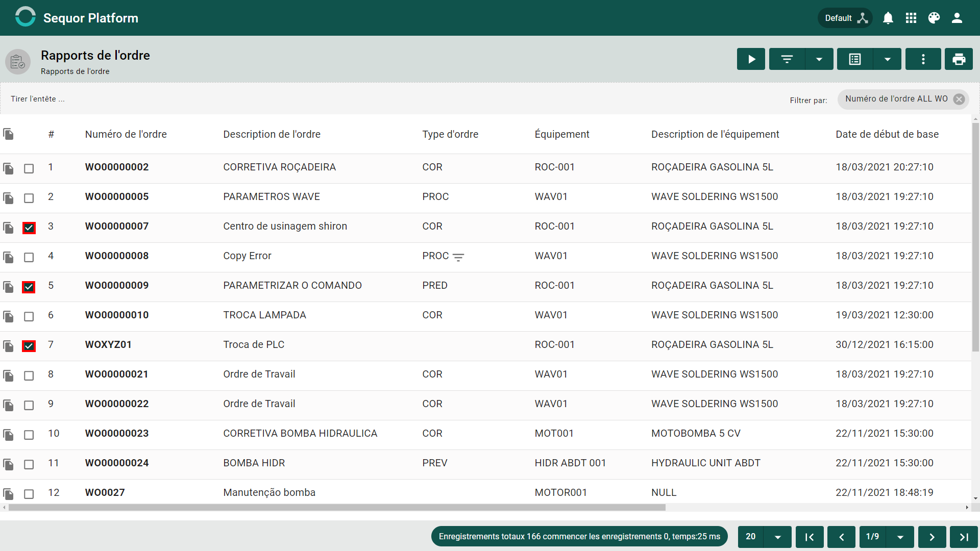Copy row WO00000008 with copy icon

coord(8,257)
